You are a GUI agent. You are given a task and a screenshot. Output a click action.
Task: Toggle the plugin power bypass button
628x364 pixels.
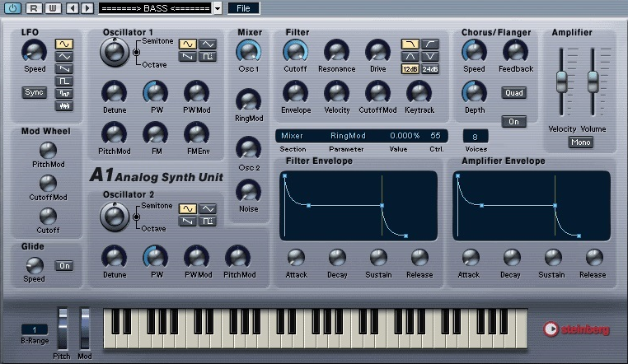click(x=12, y=8)
